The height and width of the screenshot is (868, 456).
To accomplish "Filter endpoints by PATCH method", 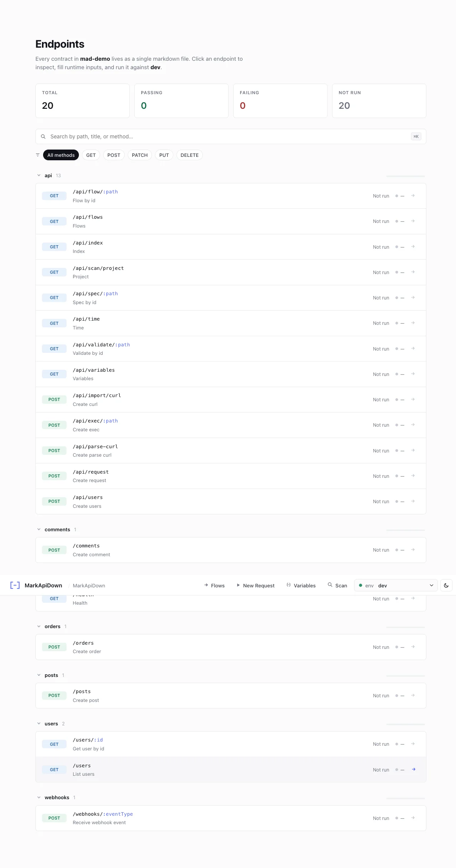I will (x=140, y=155).
